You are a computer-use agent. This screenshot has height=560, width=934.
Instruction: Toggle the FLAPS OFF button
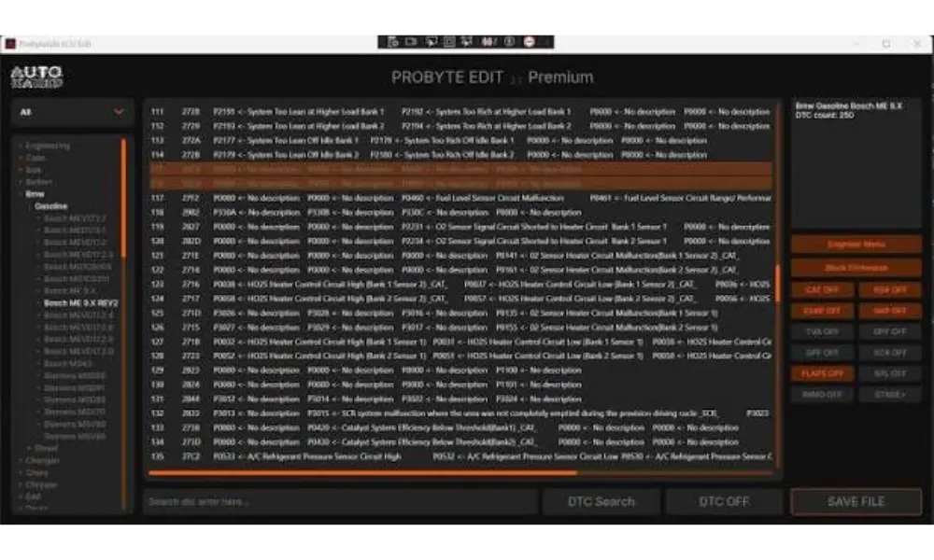tap(822, 373)
